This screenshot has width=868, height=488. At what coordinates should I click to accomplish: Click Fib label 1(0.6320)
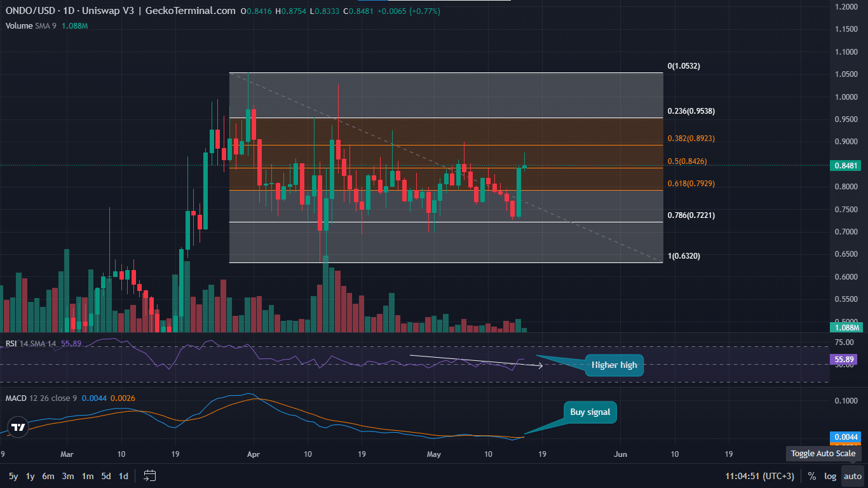684,256
